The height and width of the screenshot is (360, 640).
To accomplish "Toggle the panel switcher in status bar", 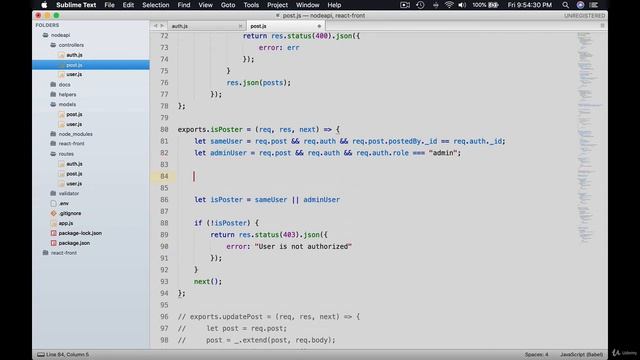I will (x=41, y=354).
